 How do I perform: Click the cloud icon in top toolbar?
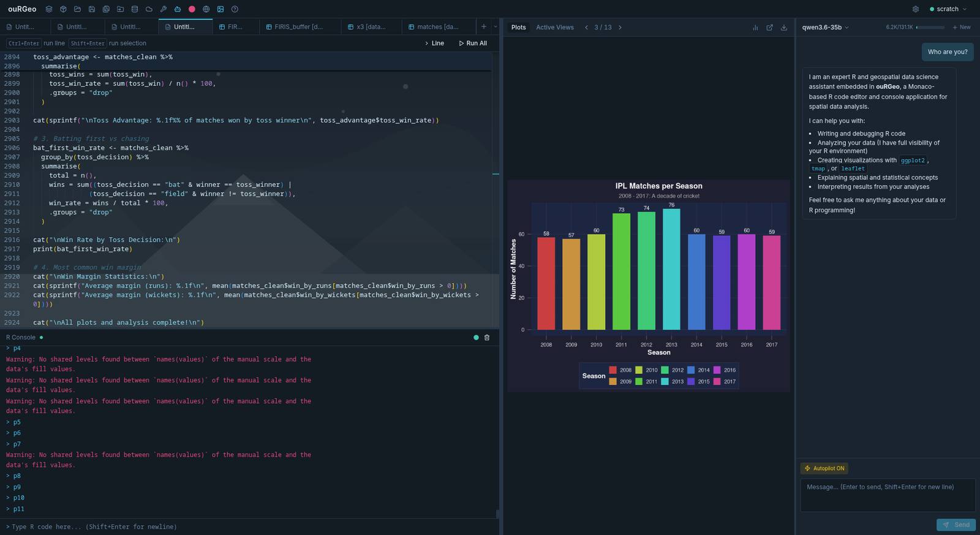[x=149, y=9]
